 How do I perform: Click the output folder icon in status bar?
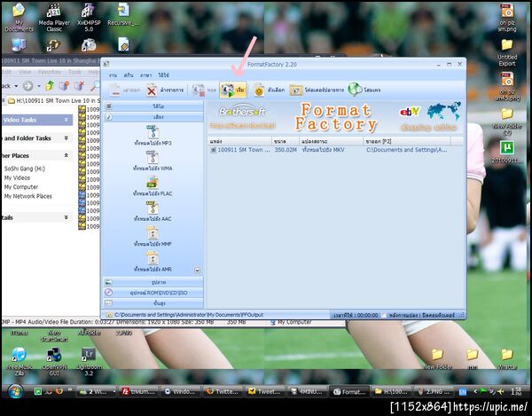(x=109, y=315)
